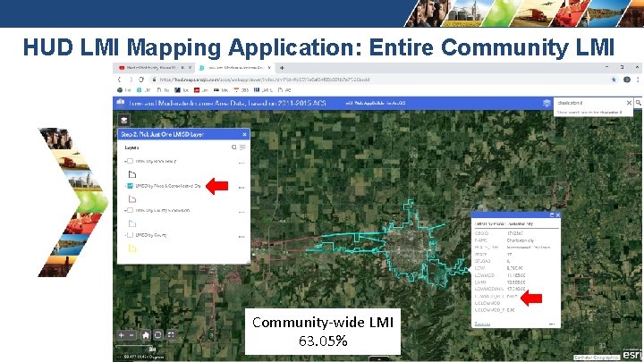
Task: Click the search magnifier beside search box
Action: 639,103
